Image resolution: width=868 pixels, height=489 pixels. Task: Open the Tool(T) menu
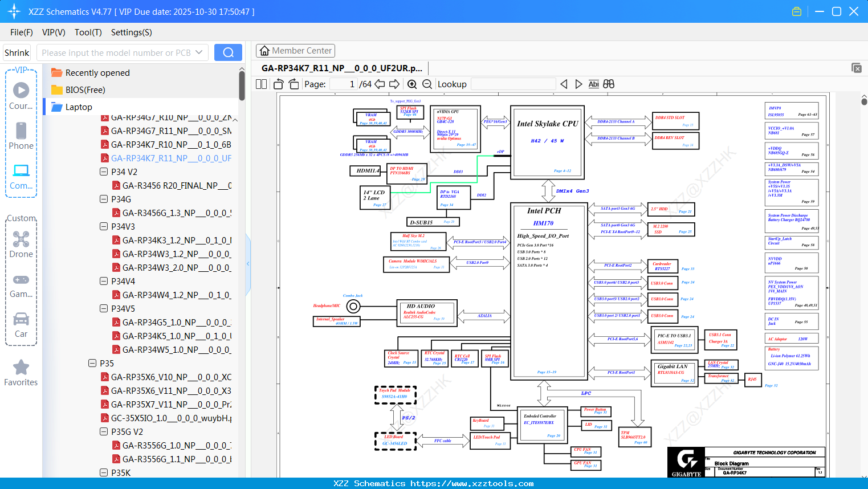[x=88, y=32]
